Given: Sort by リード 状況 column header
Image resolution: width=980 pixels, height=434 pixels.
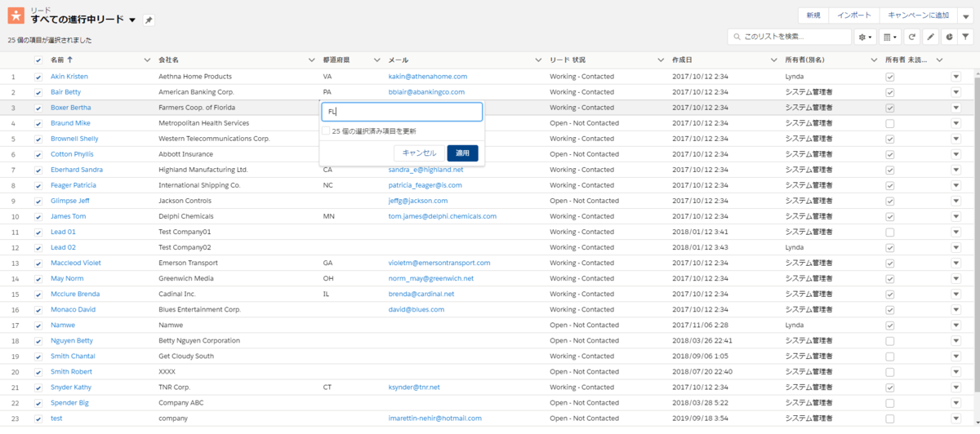Looking at the screenshot, I should 568,60.
